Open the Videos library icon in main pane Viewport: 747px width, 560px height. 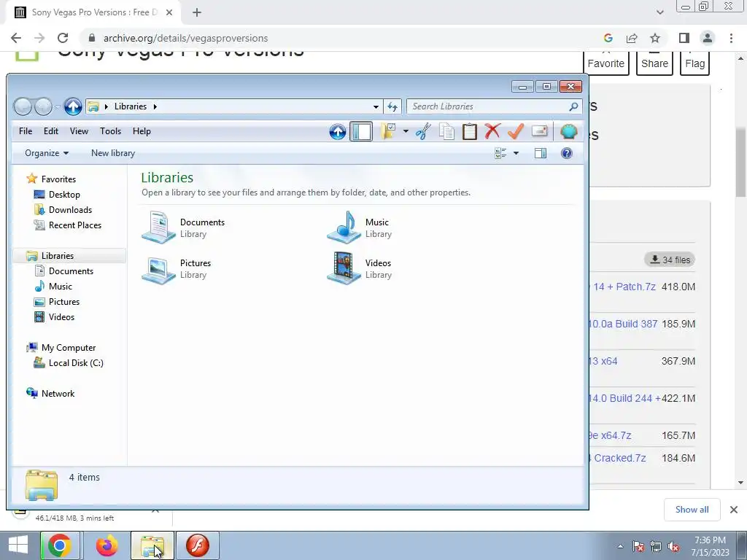[344, 268]
